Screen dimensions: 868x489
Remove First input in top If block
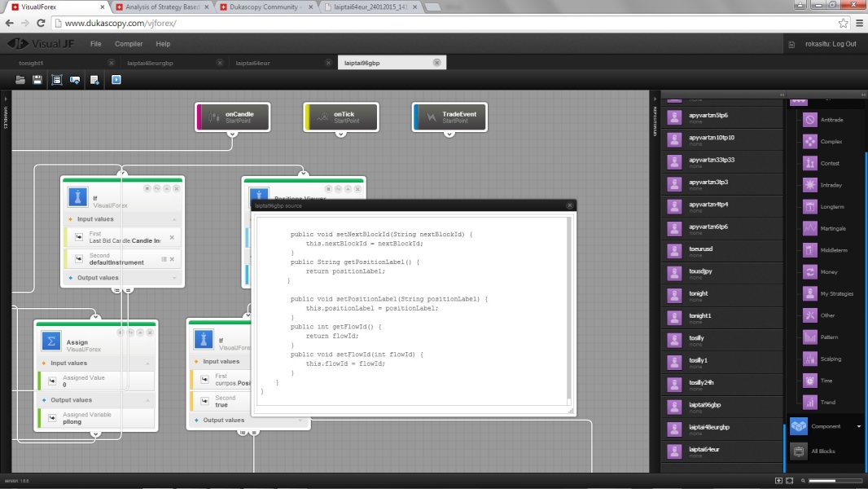(172, 238)
